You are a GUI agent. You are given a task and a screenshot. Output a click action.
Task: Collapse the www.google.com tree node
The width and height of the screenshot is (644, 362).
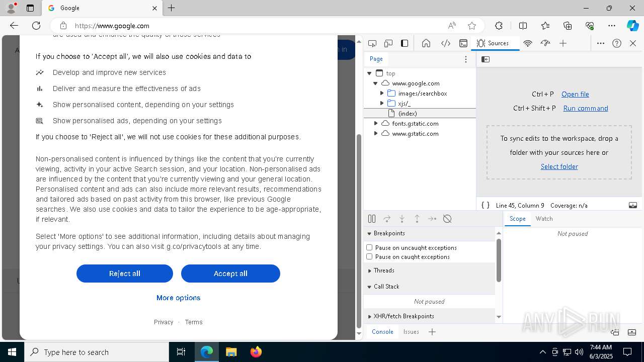coord(375,83)
